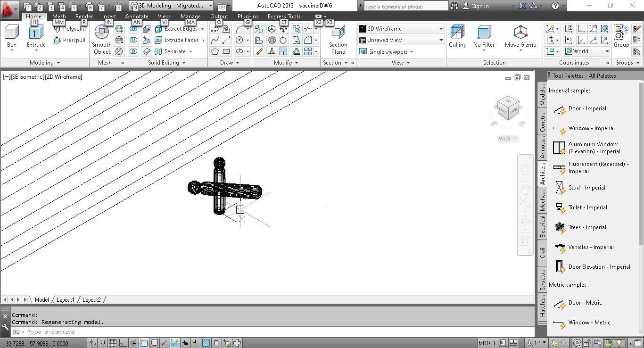
Task: Click the ViewCube in the viewport
Action: point(508,108)
